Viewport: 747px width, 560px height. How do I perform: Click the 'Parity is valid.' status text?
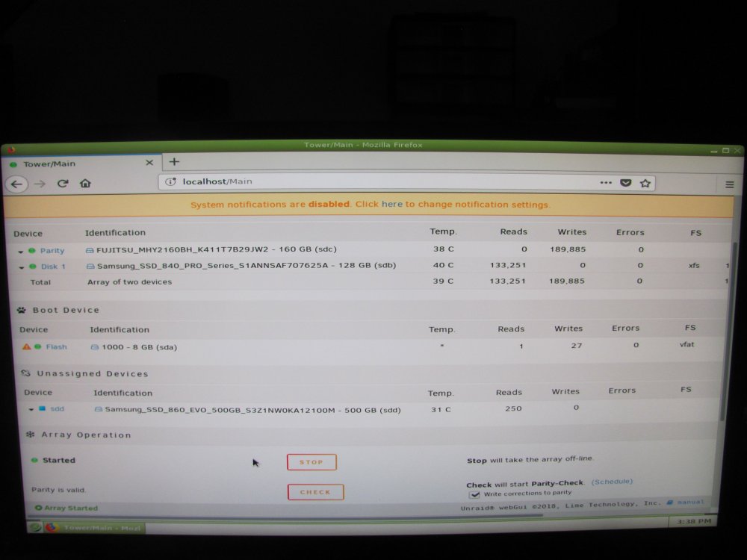tap(58, 490)
